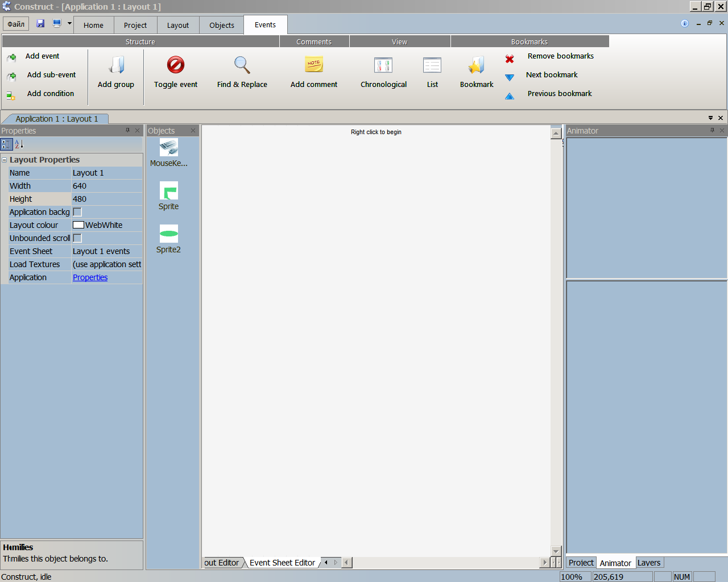Select the MouseKeyboard object icon
Screen dimensions: 728x582
(x=169, y=147)
